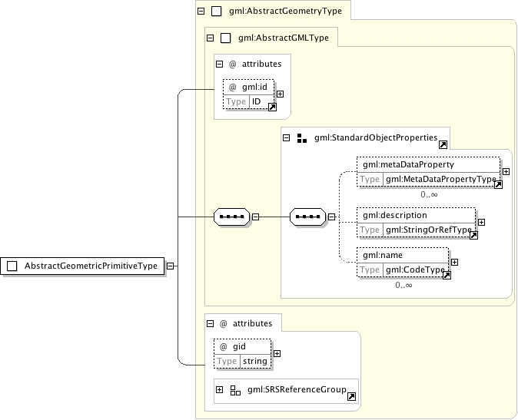Screen dimensions: 518x420
Task: Select gml:CodeType type text
Action: [415, 270]
